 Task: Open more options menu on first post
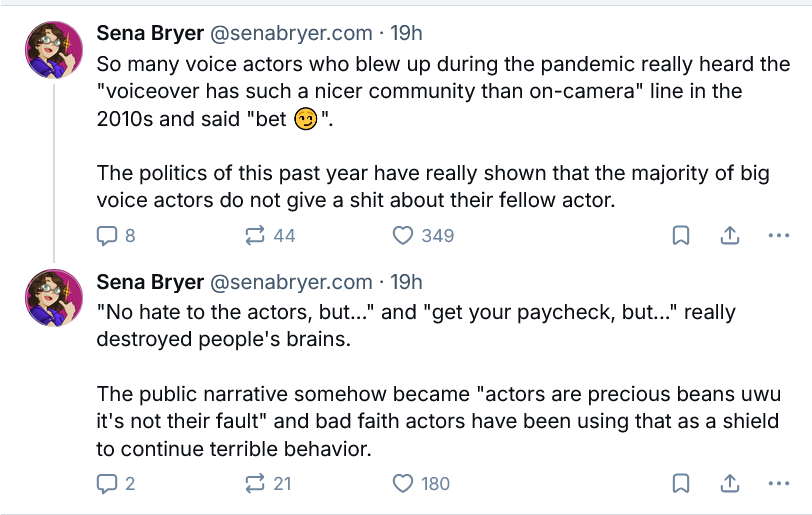point(778,236)
